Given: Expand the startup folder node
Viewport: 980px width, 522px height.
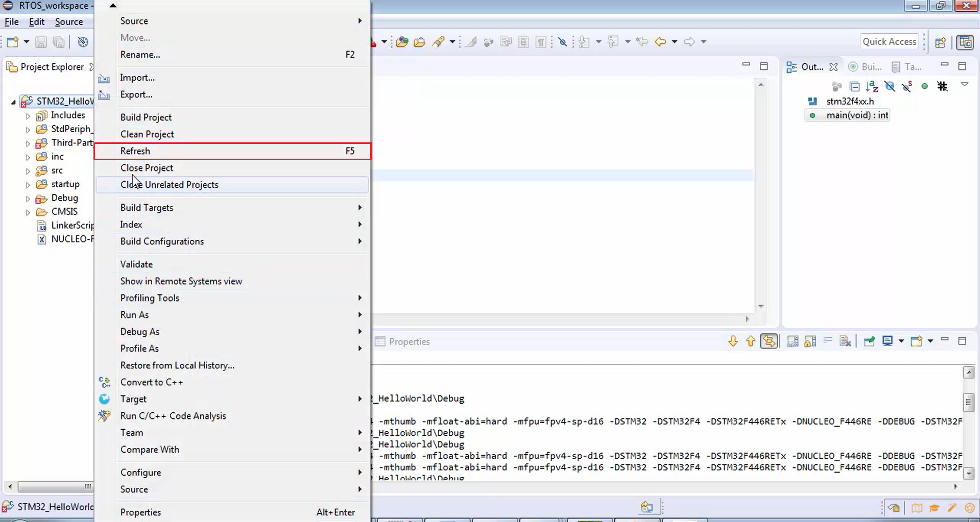Looking at the screenshot, I should coord(28,185).
